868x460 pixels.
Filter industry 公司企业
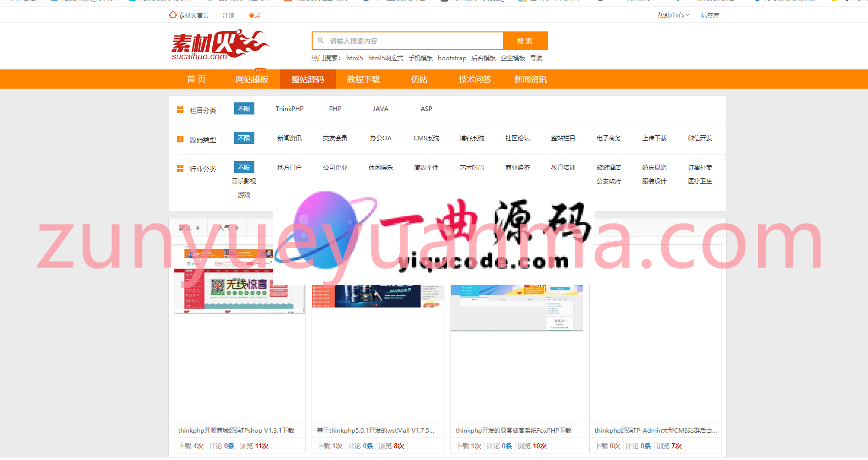(x=335, y=167)
